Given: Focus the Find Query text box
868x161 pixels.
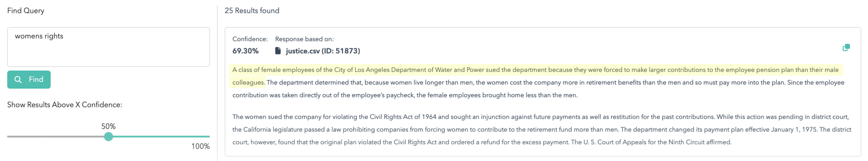Looking at the screenshot, I should (108, 47).
